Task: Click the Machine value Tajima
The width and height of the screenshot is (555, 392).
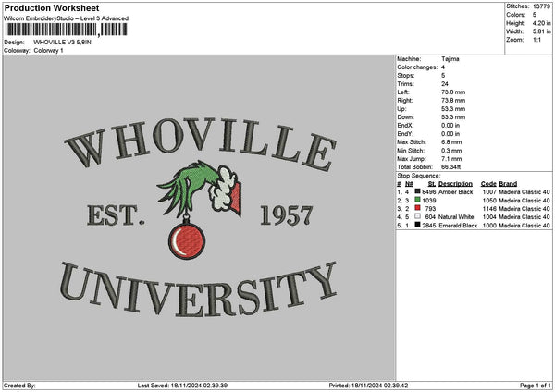Action: pyautogui.click(x=450, y=59)
